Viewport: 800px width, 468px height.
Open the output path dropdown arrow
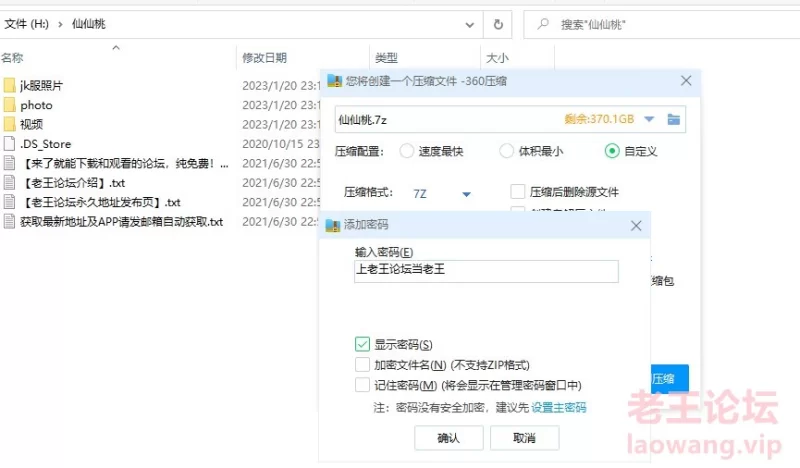649,119
